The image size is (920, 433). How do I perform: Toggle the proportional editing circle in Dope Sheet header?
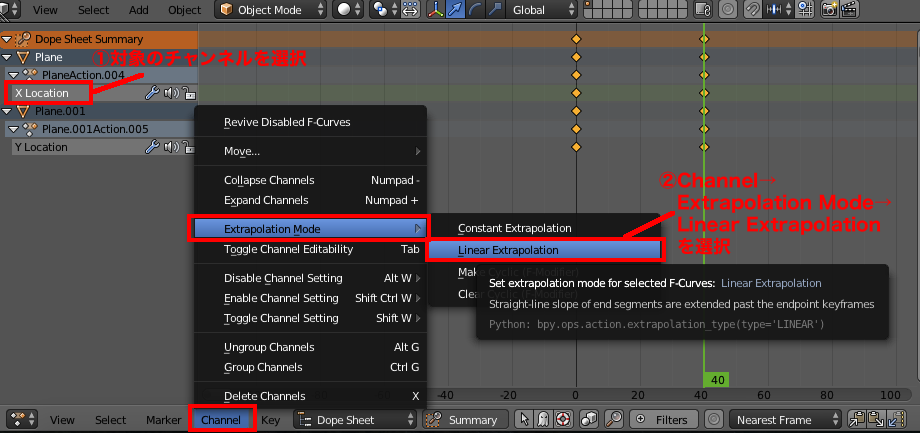tap(714, 420)
